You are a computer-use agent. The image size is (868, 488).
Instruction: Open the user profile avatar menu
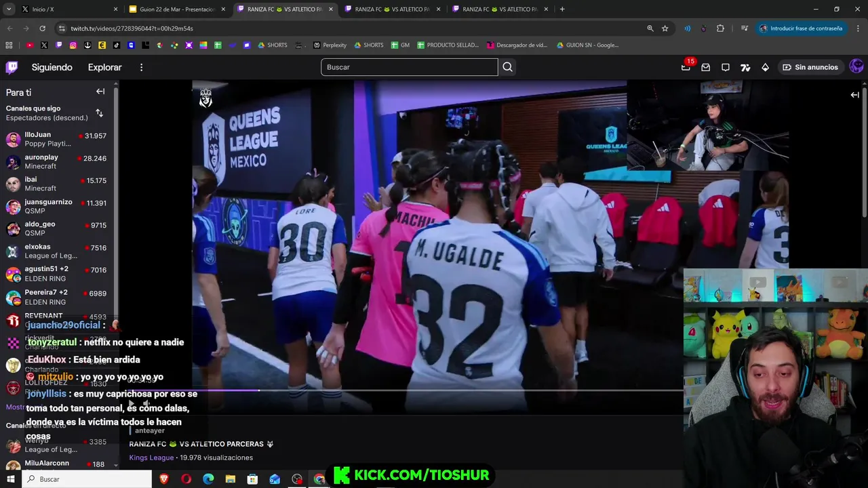tap(856, 66)
